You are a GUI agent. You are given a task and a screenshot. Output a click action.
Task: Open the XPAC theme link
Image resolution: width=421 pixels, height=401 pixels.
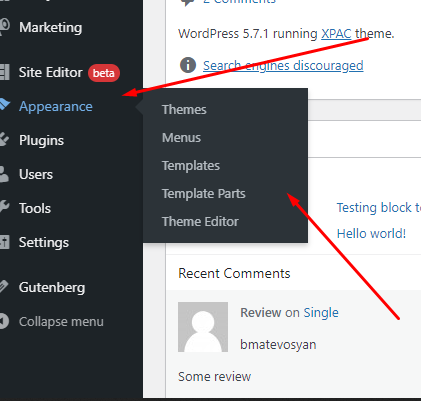[336, 34]
